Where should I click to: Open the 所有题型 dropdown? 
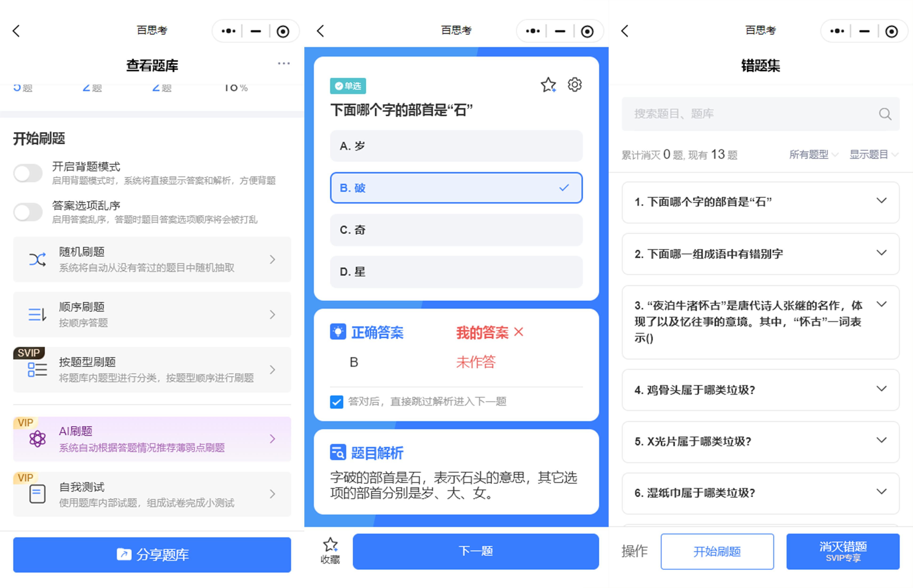click(813, 155)
